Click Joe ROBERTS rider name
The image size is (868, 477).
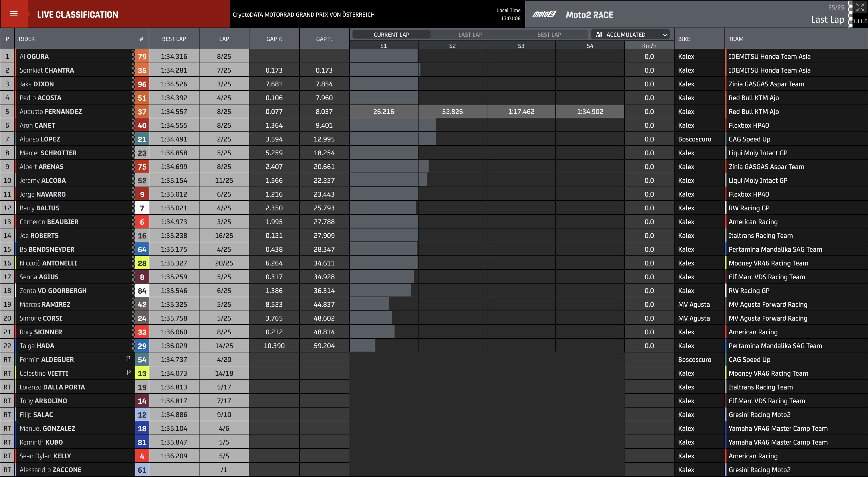click(x=39, y=235)
